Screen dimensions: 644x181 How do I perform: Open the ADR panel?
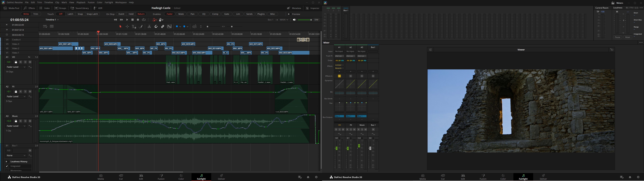point(98,8)
